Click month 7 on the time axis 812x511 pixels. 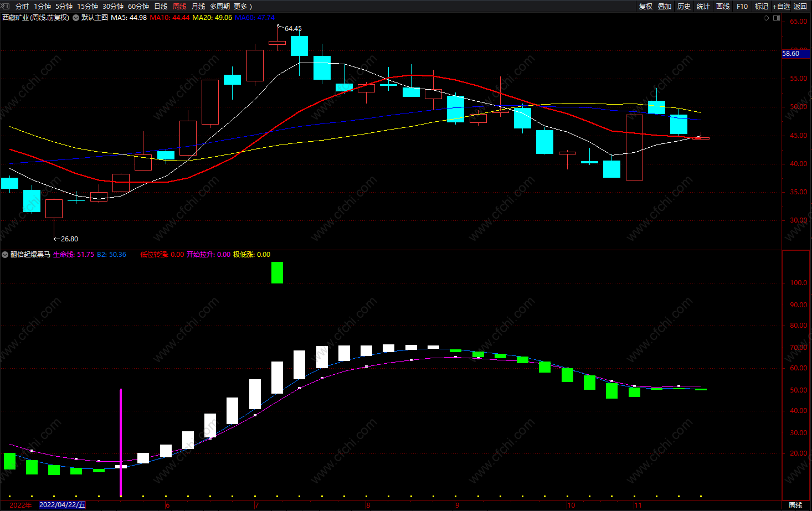257,505
